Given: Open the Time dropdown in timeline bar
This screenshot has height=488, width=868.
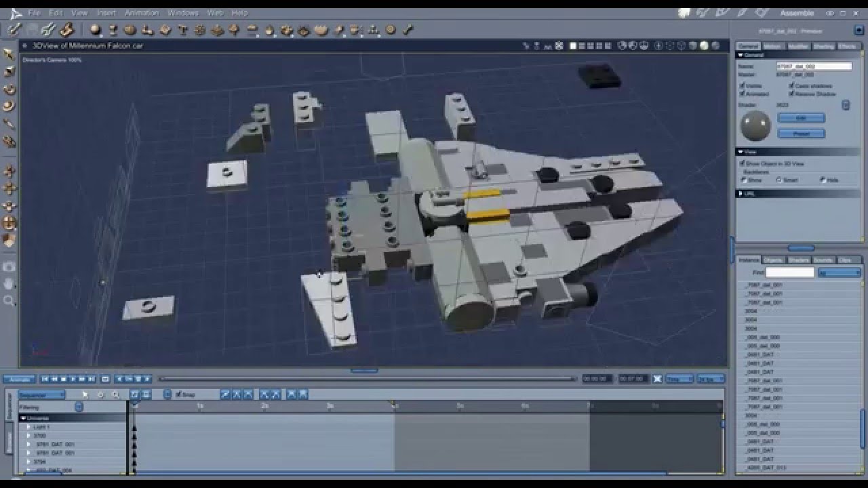Looking at the screenshot, I should (x=679, y=379).
